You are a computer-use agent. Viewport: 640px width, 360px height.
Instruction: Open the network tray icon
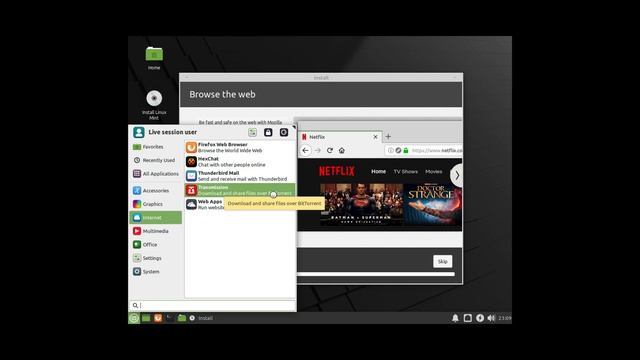coord(480,318)
